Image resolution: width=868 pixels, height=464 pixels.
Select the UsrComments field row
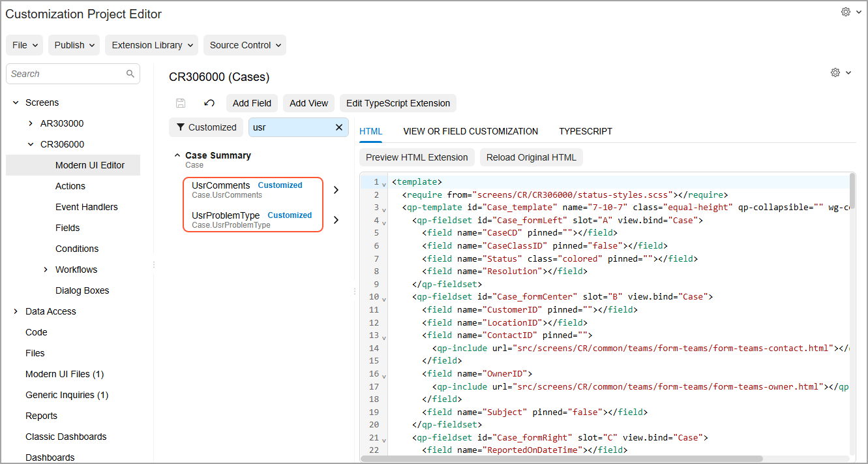(253, 190)
